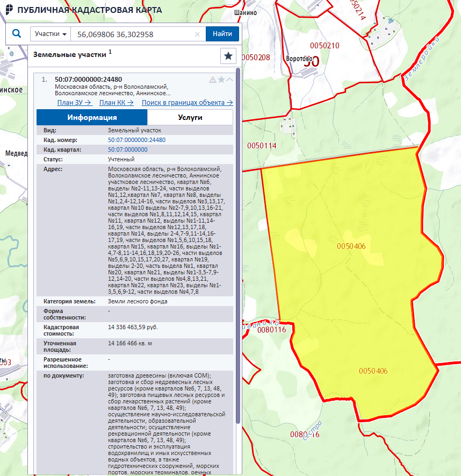
Task: Open the План ЗУ link
Action: click(74, 103)
